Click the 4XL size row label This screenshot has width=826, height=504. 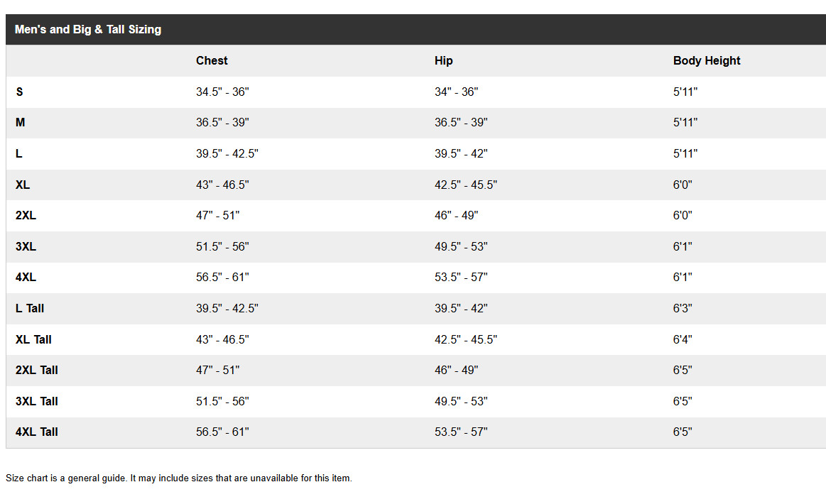point(26,278)
